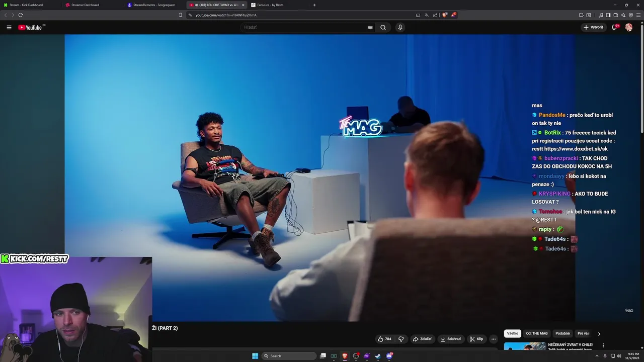Image resolution: width=644 pixels, height=362 pixels.
Task: Open Brave browser from the taskbar
Action: click(x=345, y=356)
